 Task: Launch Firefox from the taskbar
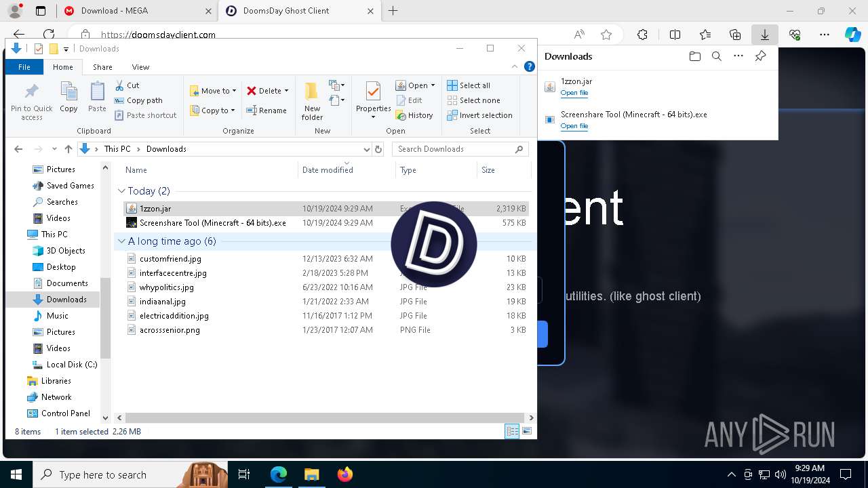[x=344, y=474]
